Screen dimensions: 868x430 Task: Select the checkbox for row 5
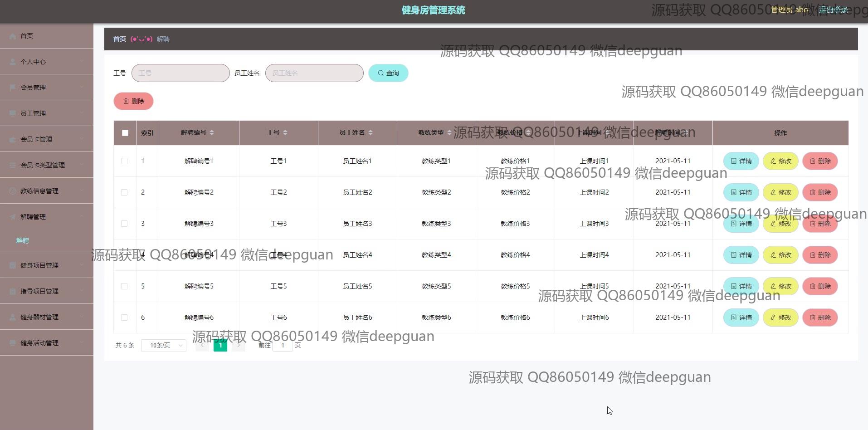pyautogui.click(x=124, y=286)
